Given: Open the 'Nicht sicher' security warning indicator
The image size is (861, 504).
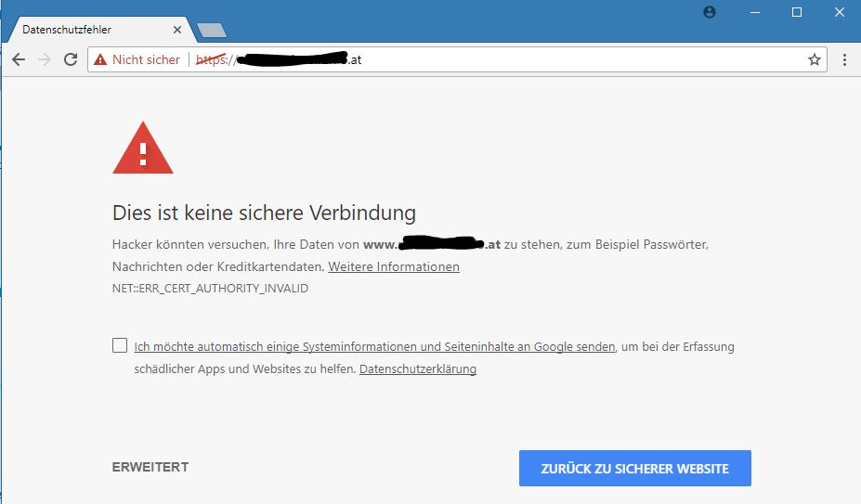Looking at the screenshot, I should click(137, 59).
